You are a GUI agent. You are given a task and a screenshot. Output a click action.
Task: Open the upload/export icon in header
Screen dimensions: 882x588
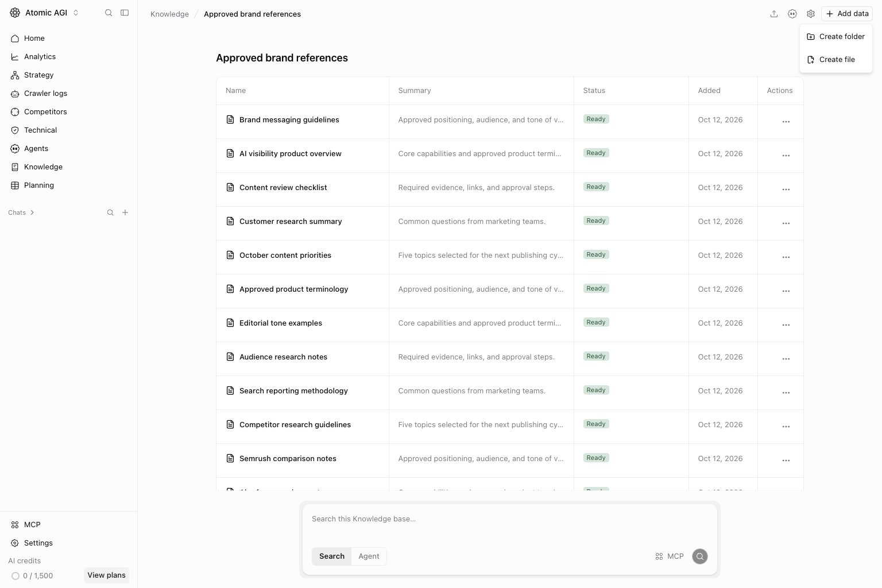pyautogui.click(x=774, y=14)
